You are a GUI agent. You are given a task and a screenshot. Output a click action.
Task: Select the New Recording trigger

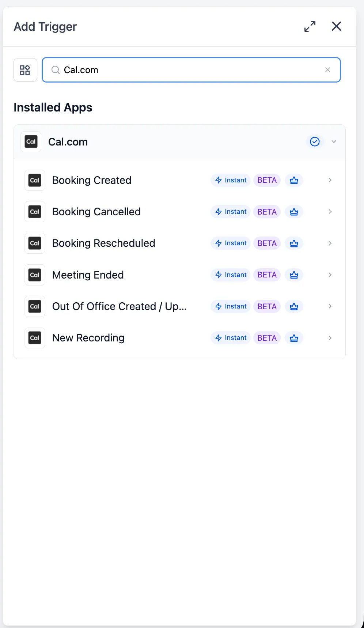pos(179,338)
